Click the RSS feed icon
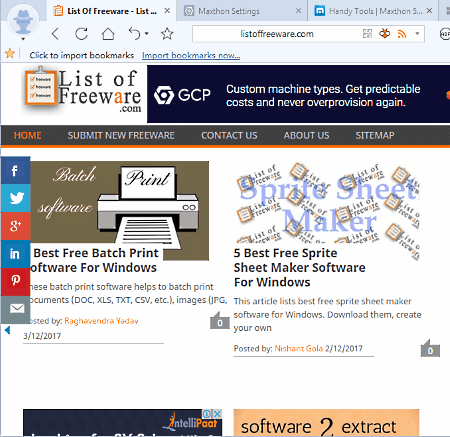 click(x=402, y=34)
